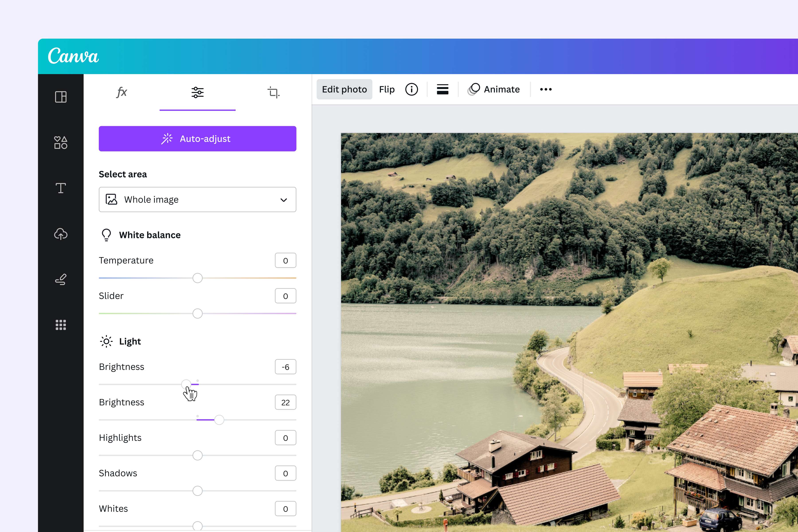Switch to the Adjust sliders tab

point(198,92)
